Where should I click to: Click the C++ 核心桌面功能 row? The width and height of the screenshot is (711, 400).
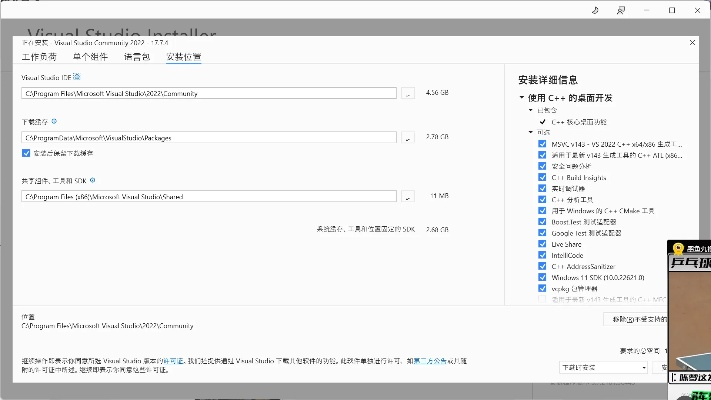579,122
